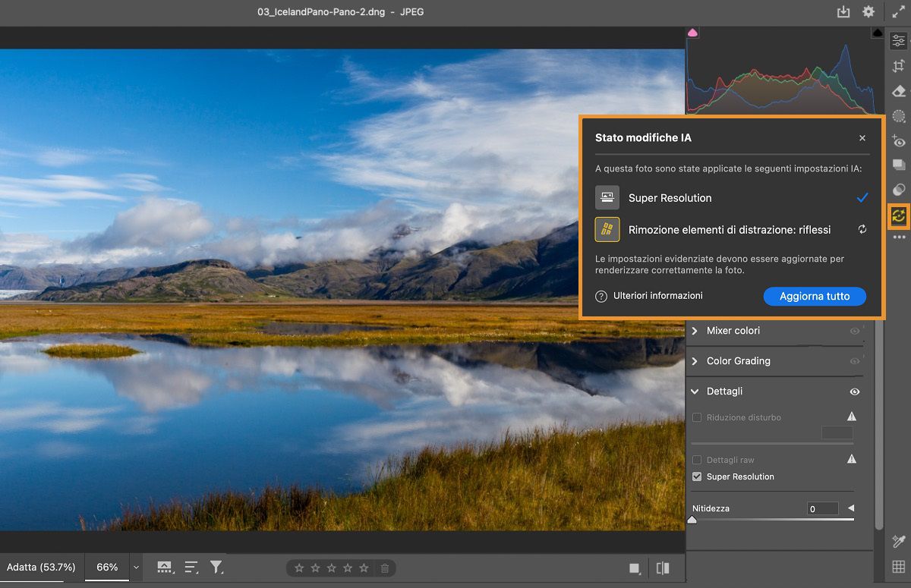Screen dimensions: 911x588
Task: Click the Rimozione elementi di distrazione icon
Action: point(607,229)
